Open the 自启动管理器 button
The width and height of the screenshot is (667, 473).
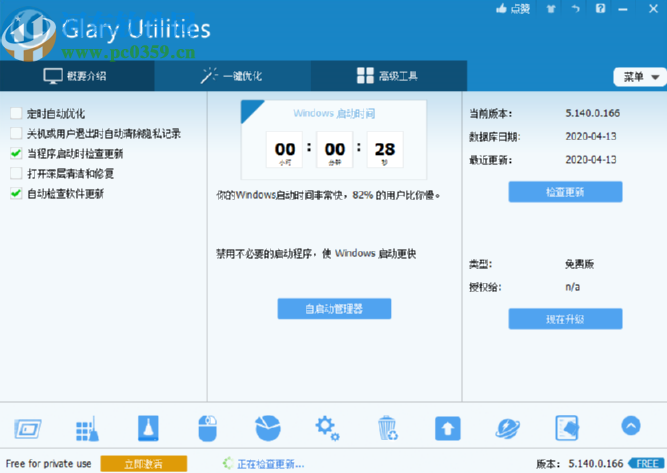334,309
